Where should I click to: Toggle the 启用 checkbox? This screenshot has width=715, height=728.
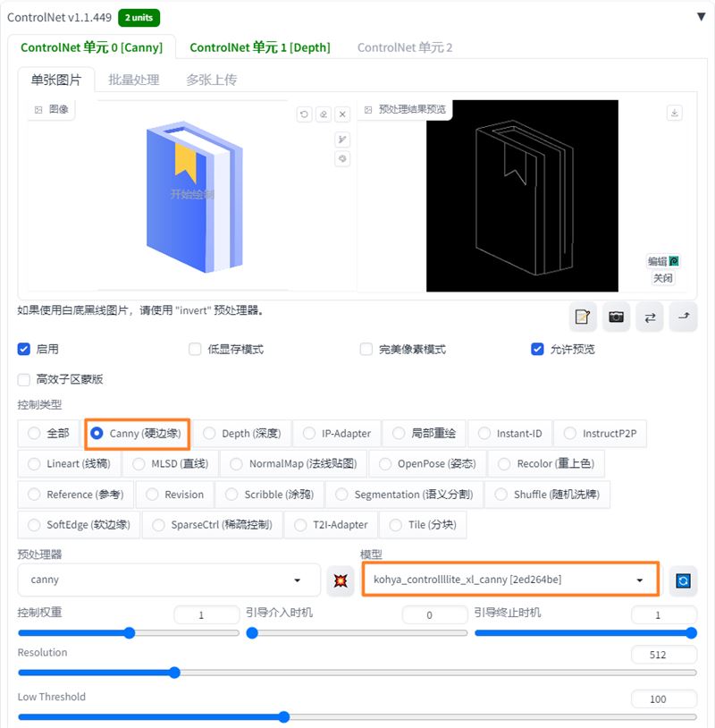[23, 349]
